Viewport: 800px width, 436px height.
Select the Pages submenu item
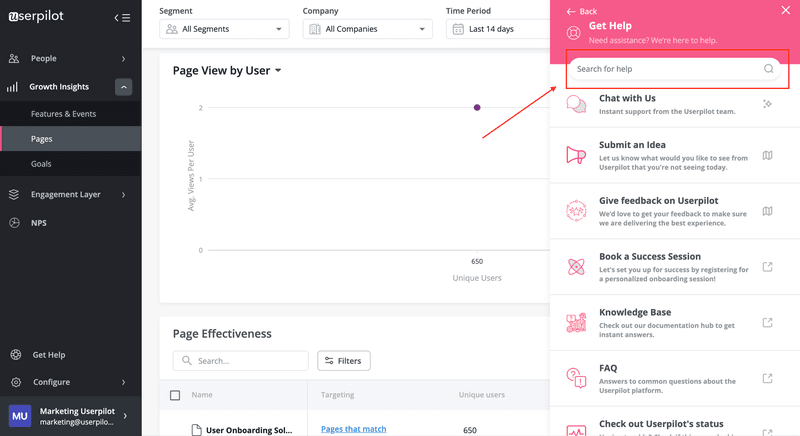(71, 139)
